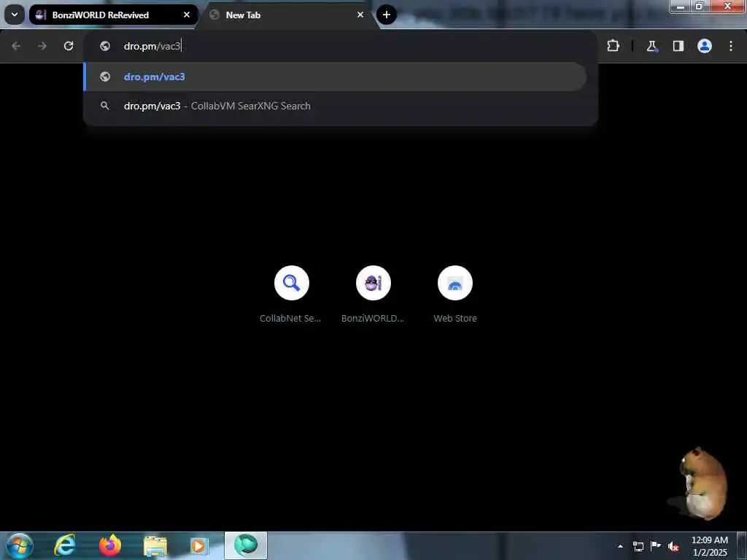
Task: Select the dro.pm/vac3 URL suggestion
Action: click(x=336, y=77)
